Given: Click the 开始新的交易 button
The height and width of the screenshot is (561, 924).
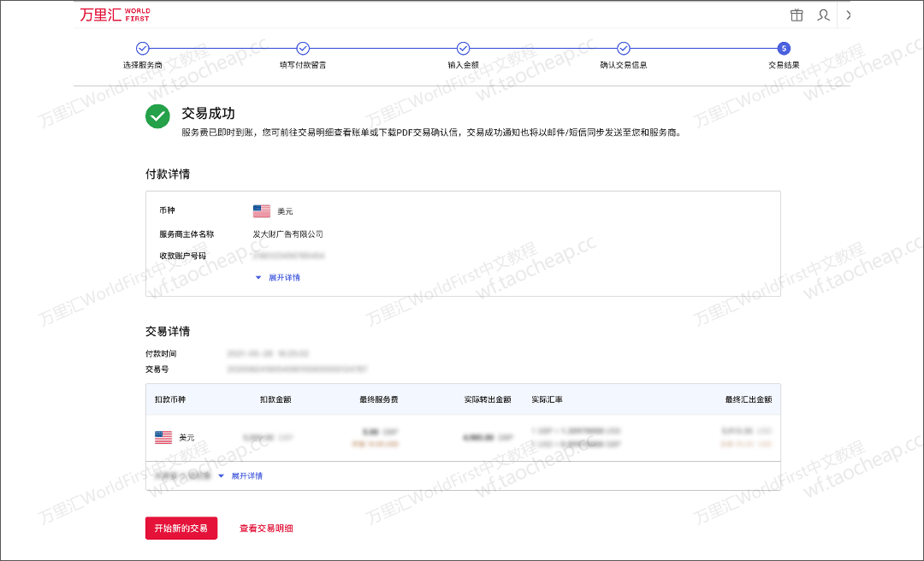Looking at the screenshot, I should pos(181,529).
